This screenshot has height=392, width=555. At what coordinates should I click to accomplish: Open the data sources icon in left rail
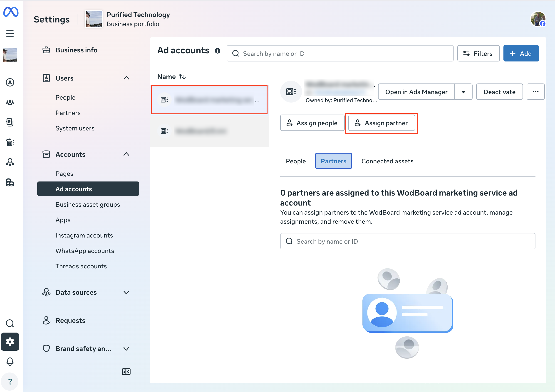tap(10, 162)
